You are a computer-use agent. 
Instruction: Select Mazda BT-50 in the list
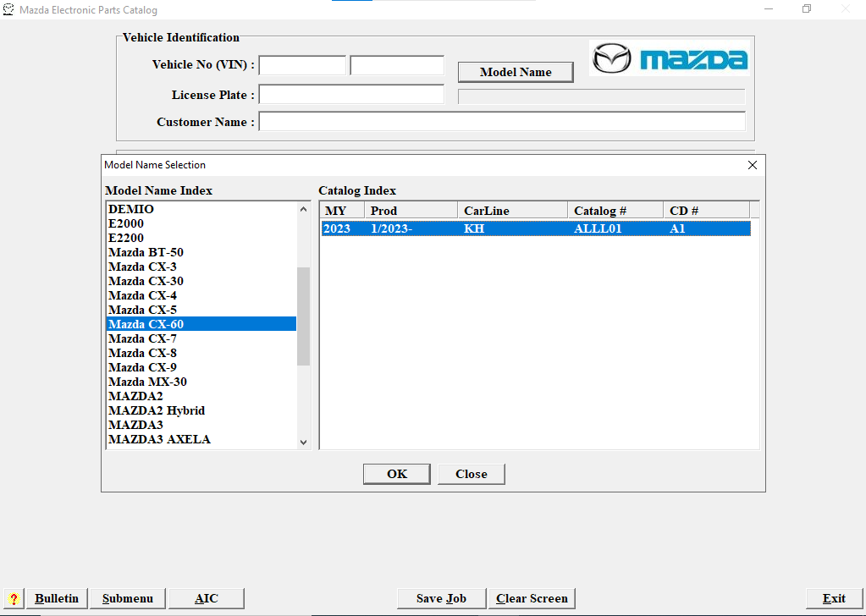pos(201,252)
